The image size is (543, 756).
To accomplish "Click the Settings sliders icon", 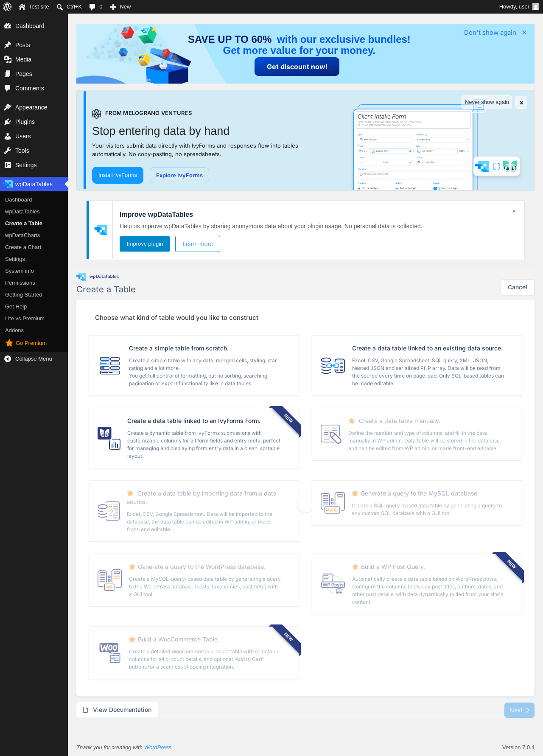I will pyautogui.click(x=8, y=165).
